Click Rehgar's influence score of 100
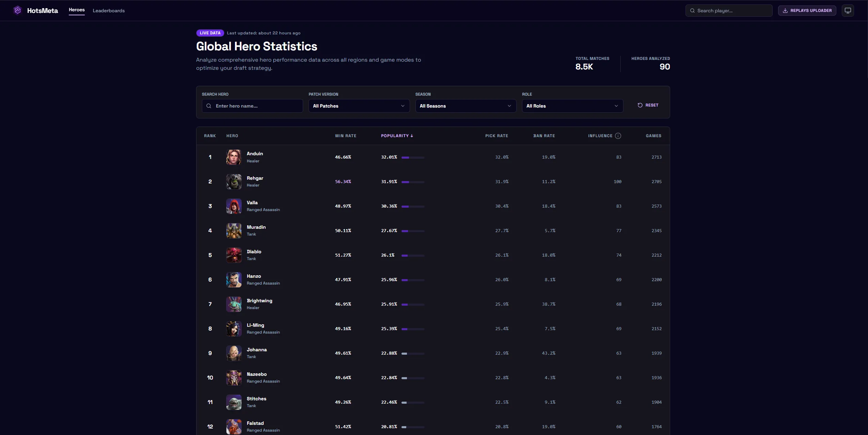The width and height of the screenshot is (868, 435). 617,182
